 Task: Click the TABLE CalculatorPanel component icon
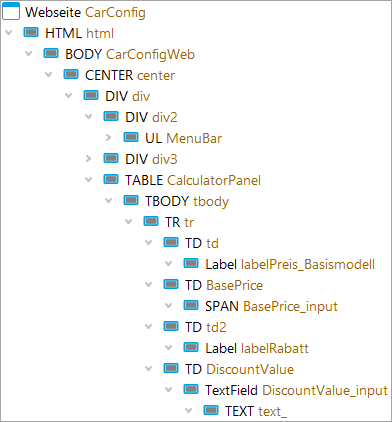[111, 179]
